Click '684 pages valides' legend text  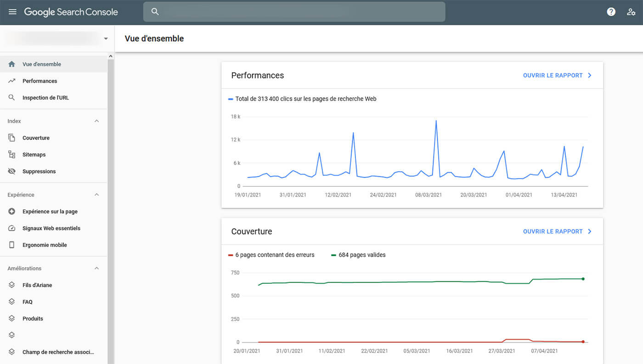(x=362, y=255)
